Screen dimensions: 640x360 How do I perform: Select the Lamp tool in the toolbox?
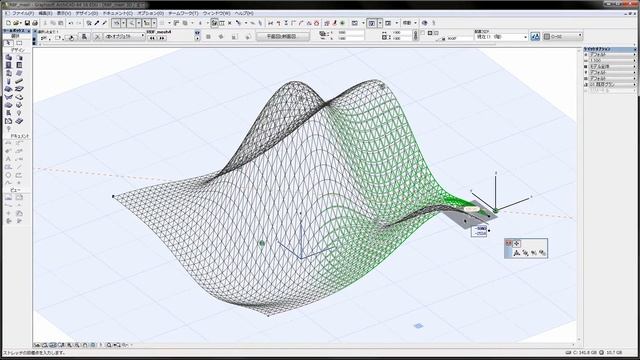19,113
